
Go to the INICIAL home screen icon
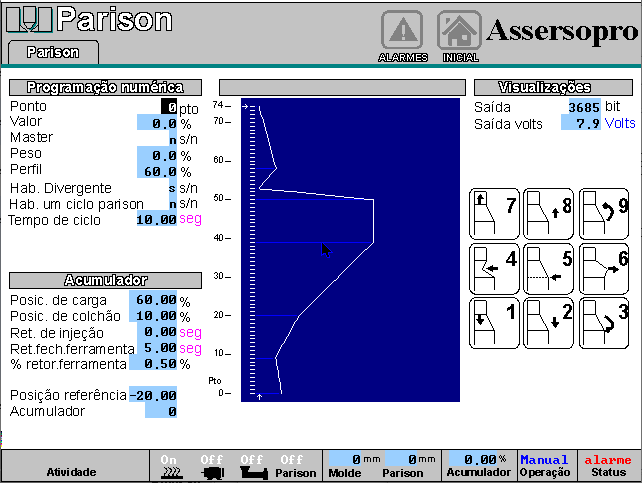tap(460, 31)
